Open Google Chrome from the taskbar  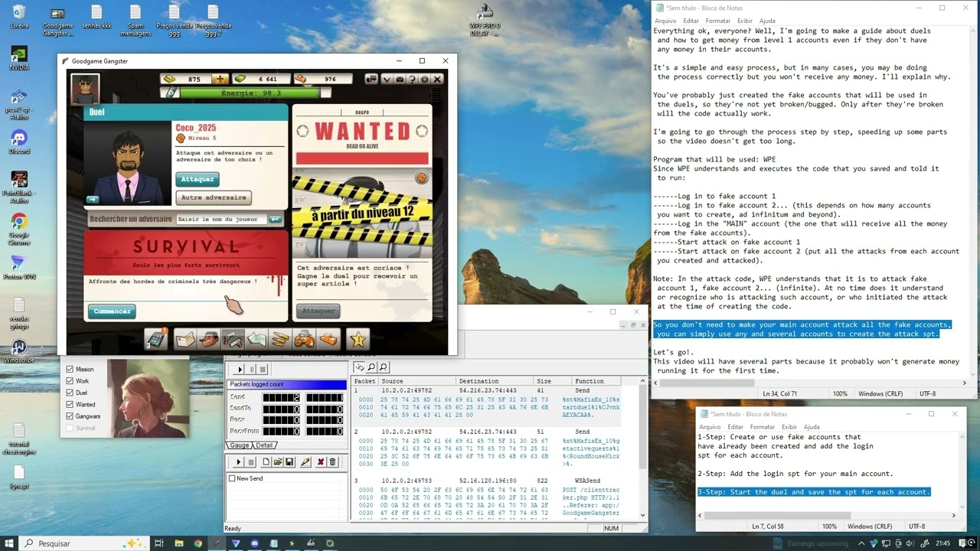[198, 543]
